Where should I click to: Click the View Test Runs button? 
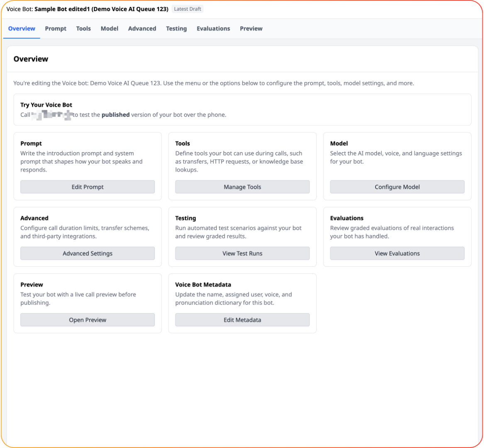click(242, 253)
